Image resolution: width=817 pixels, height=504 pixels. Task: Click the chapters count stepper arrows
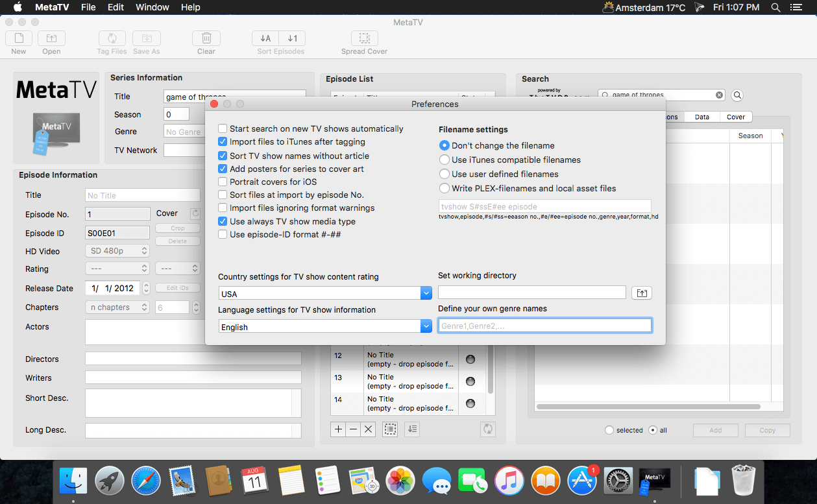(x=197, y=307)
